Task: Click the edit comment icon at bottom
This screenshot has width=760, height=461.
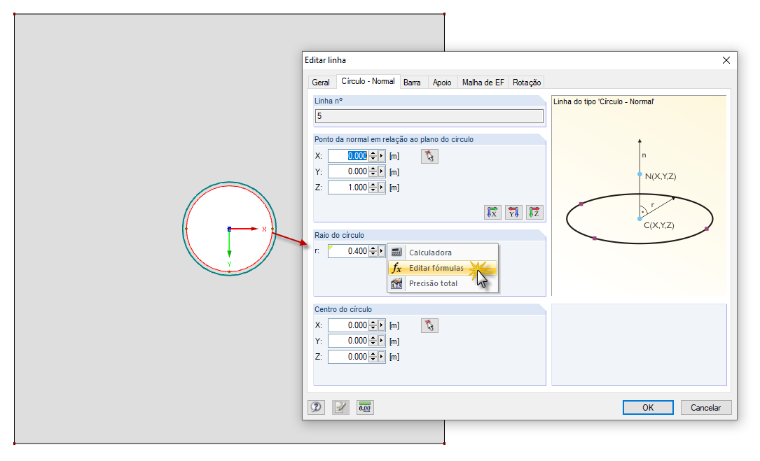Action: pyautogui.click(x=341, y=407)
